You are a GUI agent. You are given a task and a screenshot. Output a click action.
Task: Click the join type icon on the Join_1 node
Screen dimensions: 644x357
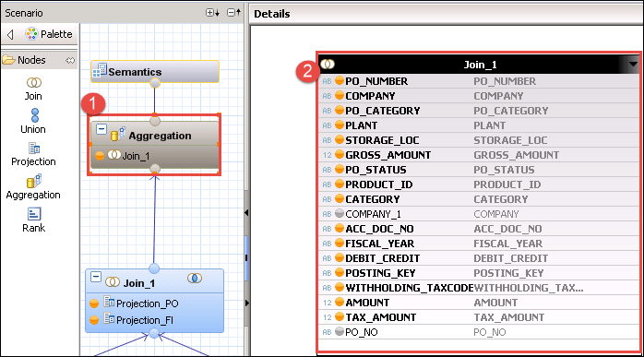[195, 279]
